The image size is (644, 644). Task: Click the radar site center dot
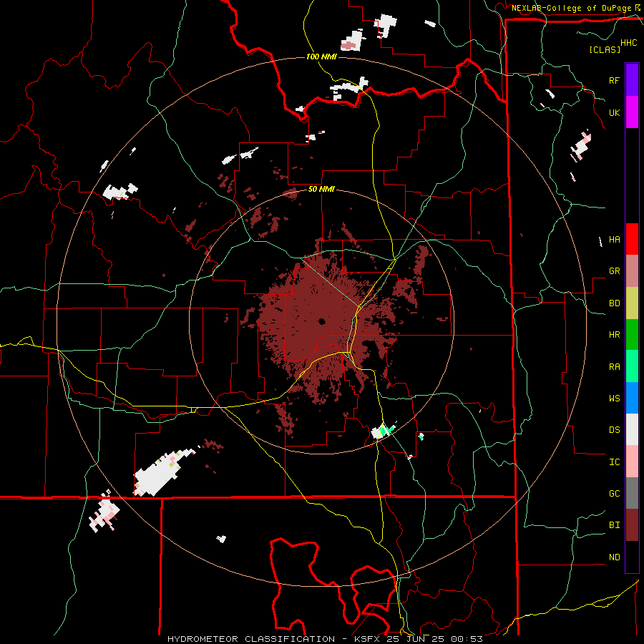(321, 321)
